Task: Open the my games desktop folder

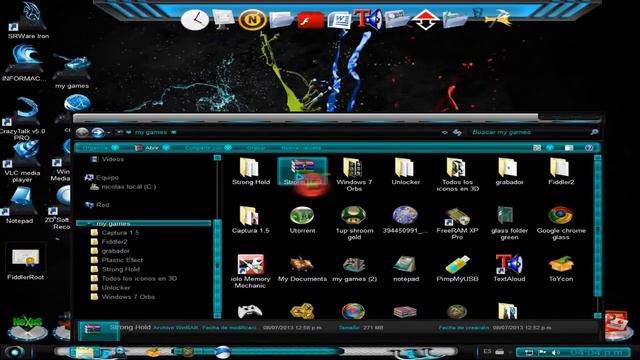Action: pyautogui.click(x=72, y=71)
